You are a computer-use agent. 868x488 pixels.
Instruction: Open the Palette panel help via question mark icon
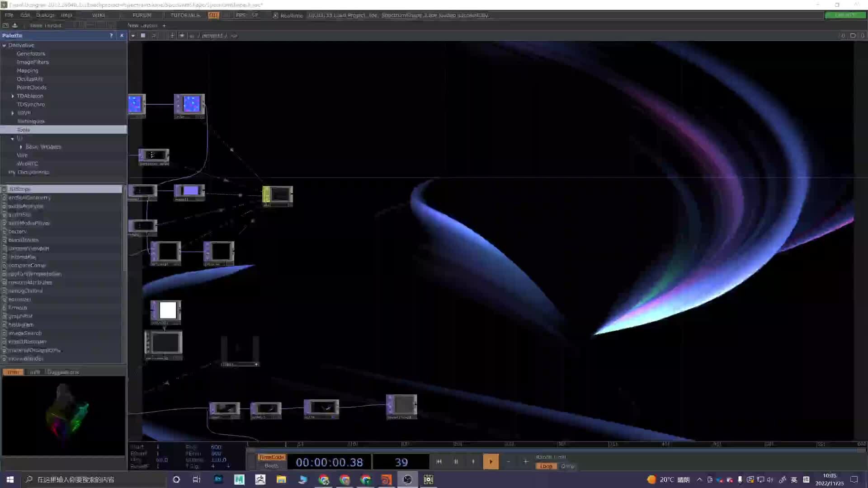(111, 35)
